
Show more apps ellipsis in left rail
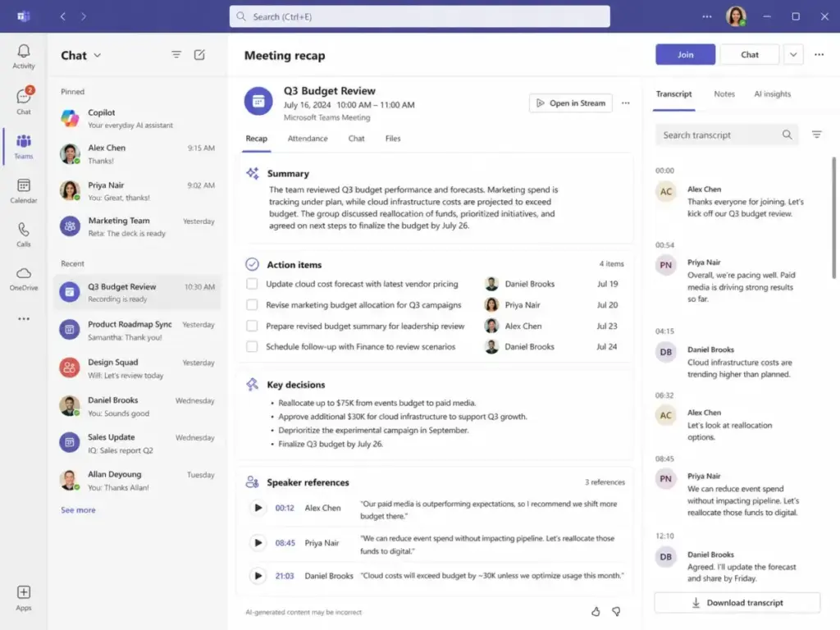(x=24, y=319)
